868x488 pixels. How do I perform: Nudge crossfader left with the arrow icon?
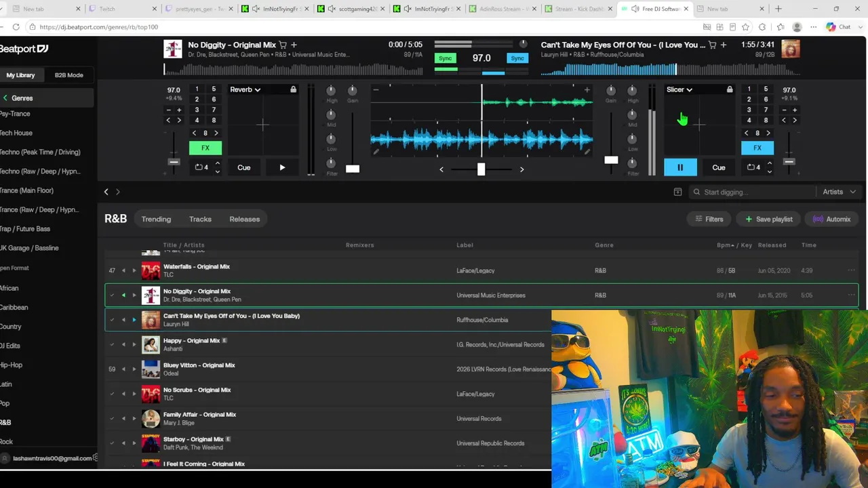tap(441, 169)
